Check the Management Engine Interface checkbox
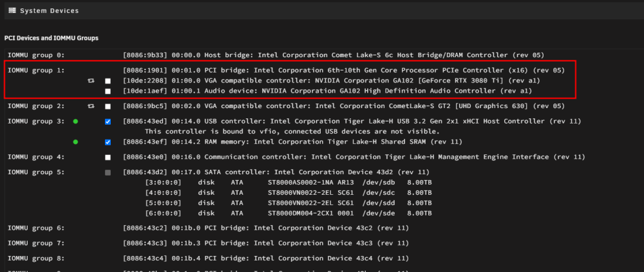The height and width of the screenshot is (272, 644). coord(108,158)
